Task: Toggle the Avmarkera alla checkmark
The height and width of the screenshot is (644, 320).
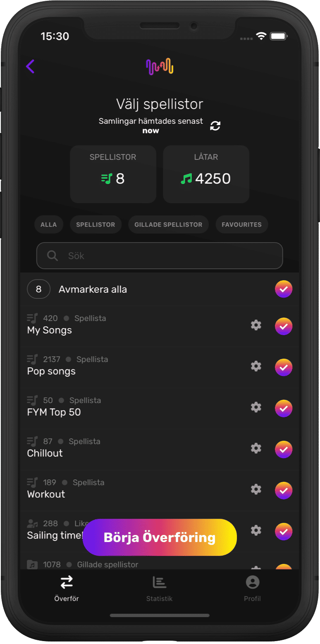Action: pos(284,289)
